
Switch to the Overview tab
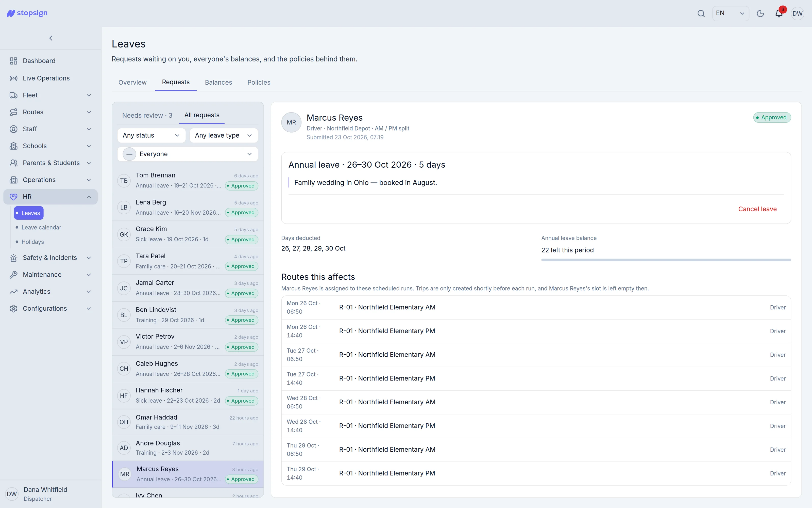point(132,82)
